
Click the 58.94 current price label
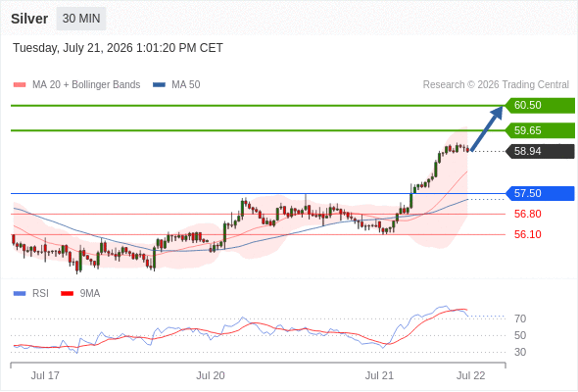540,151
